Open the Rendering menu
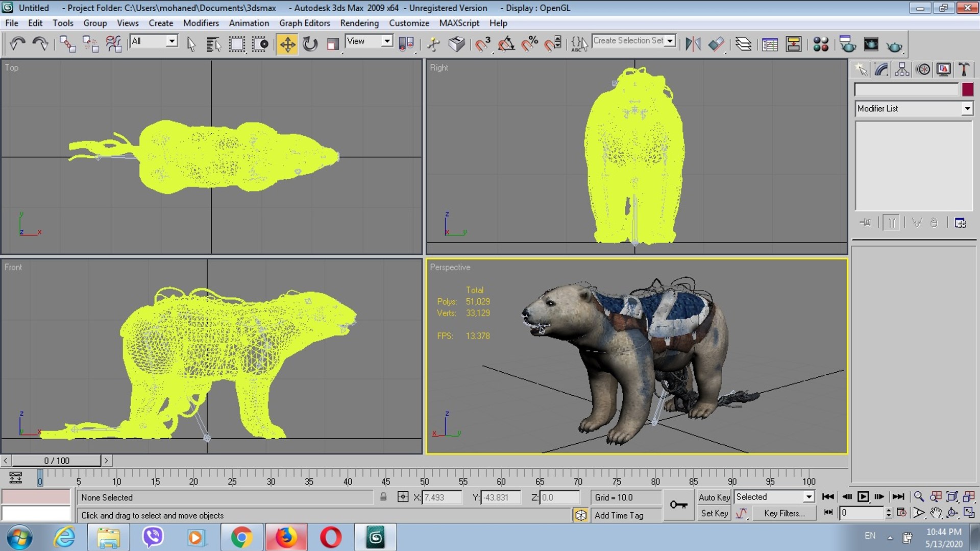The height and width of the screenshot is (551, 980). click(359, 23)
